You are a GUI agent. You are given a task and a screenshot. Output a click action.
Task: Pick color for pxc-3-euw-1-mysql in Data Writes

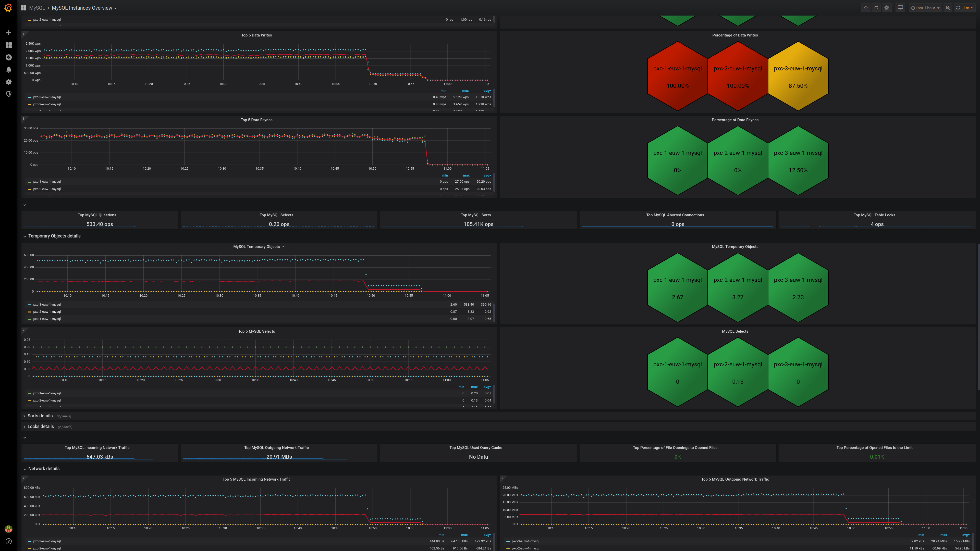pyautogui.click(x=30, y=97)
